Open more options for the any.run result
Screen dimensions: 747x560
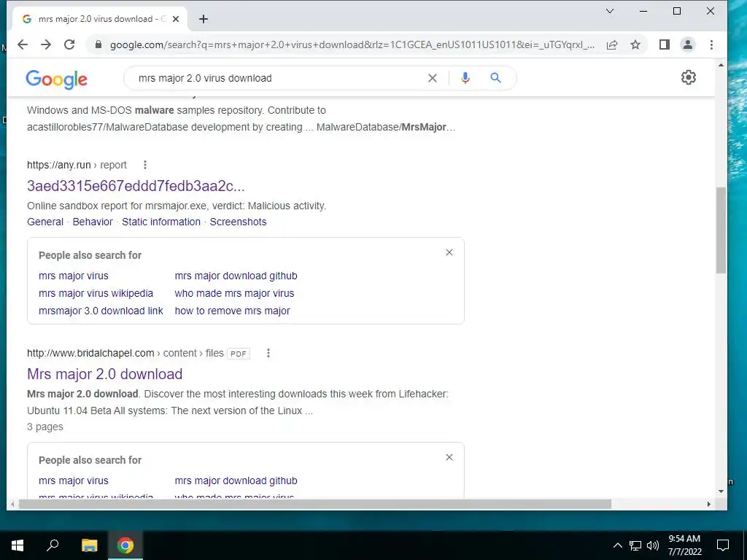click(x=145, y=165)
